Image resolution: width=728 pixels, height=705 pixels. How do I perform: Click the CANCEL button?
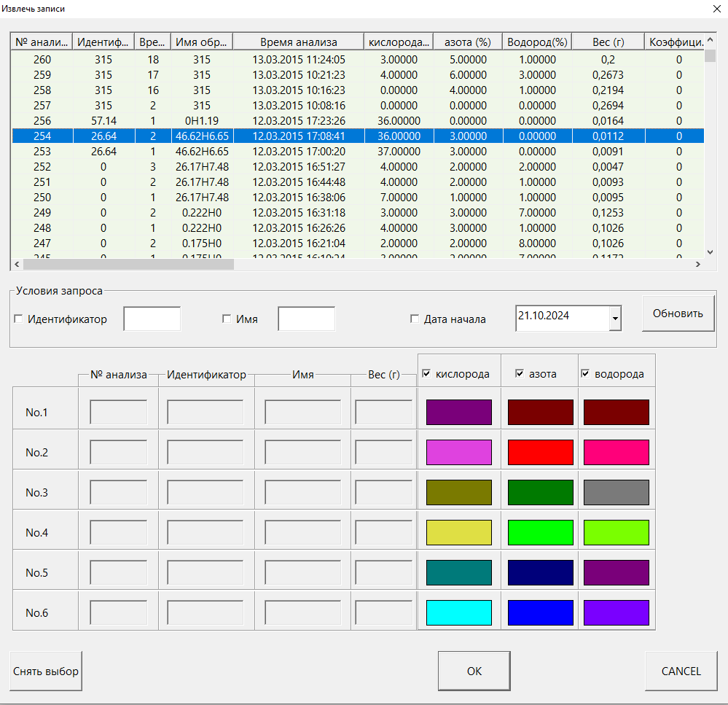click(x=681, y=671)
